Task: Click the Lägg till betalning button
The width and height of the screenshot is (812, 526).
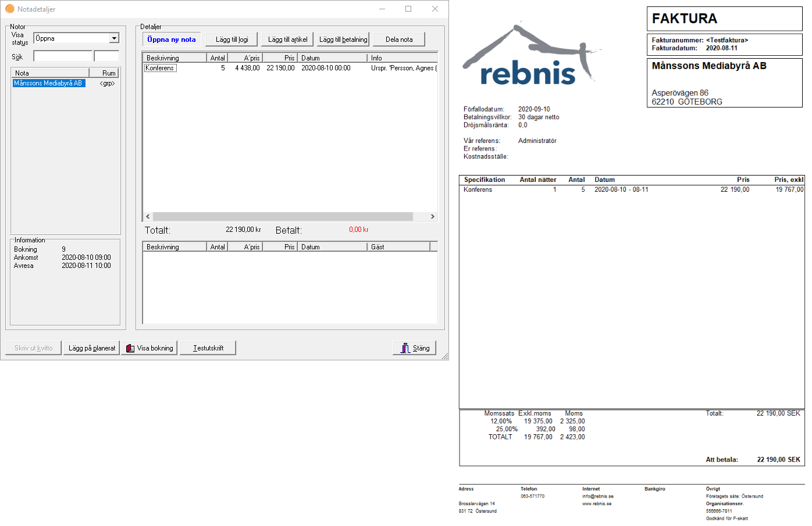Action: point(343,40)
